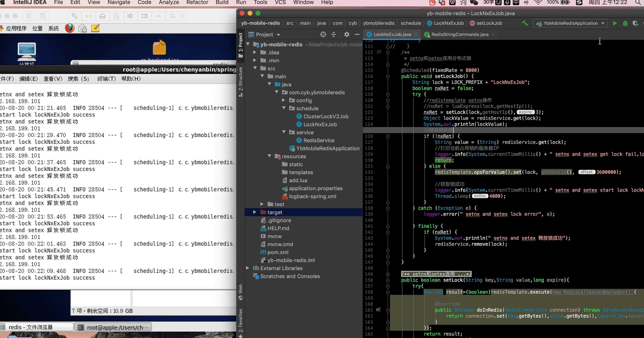Open the 应用程序 menu in VM panel

click(16, 28)
